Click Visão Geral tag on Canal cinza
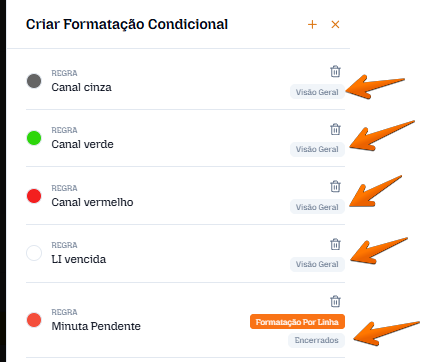This screenshot has width=424, height=362. click(x=317, y=92)
